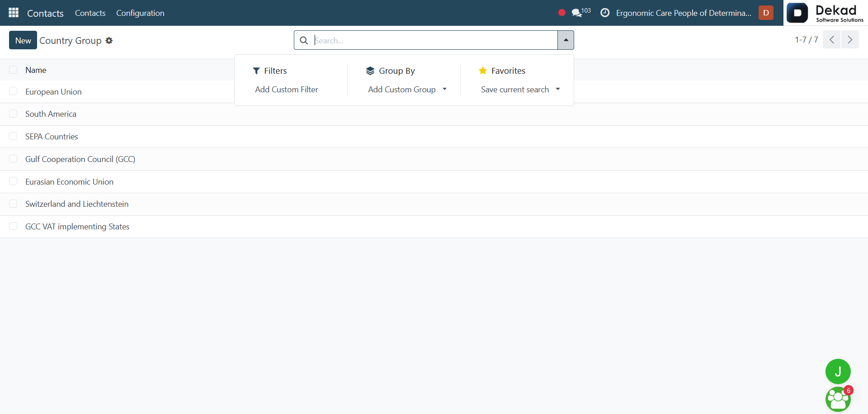Open the Contacts menu item

coord(90,13)
